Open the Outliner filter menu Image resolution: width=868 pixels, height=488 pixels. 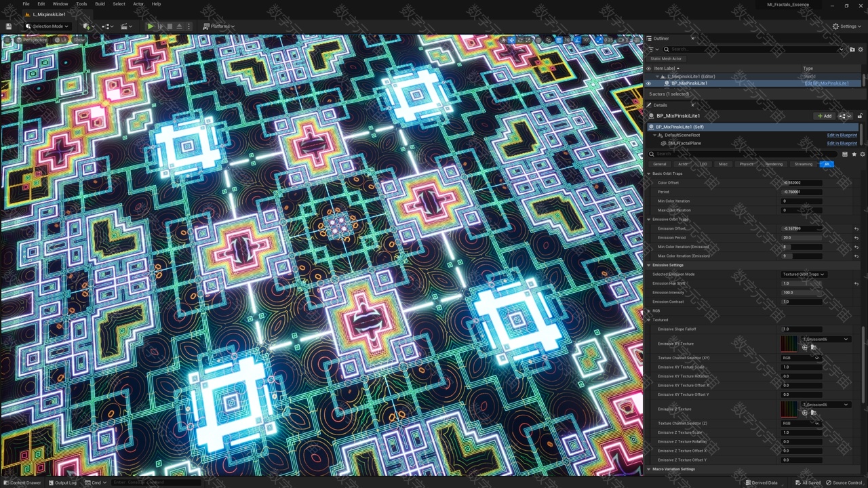pos(653,49)
